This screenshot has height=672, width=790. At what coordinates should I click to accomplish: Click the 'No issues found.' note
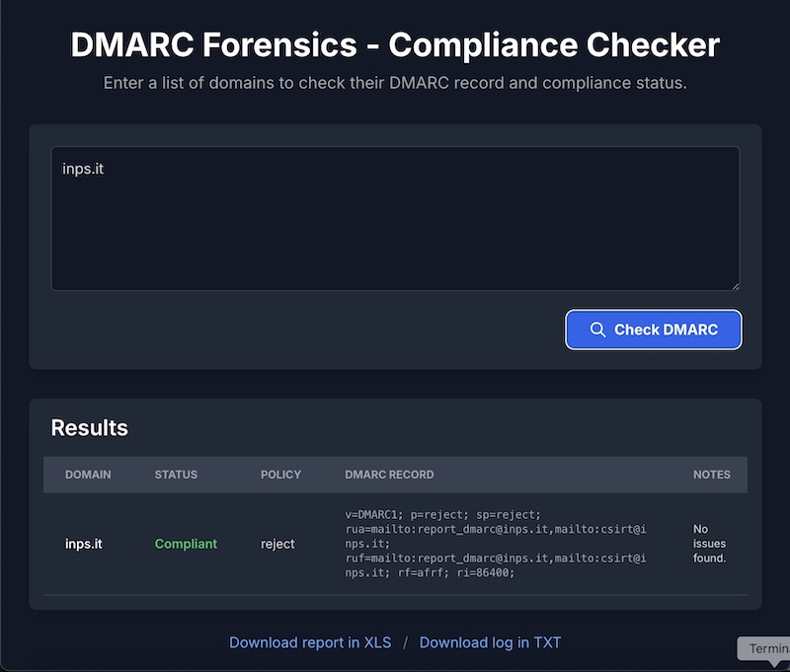pyautogui.click(x=709, y=544)
